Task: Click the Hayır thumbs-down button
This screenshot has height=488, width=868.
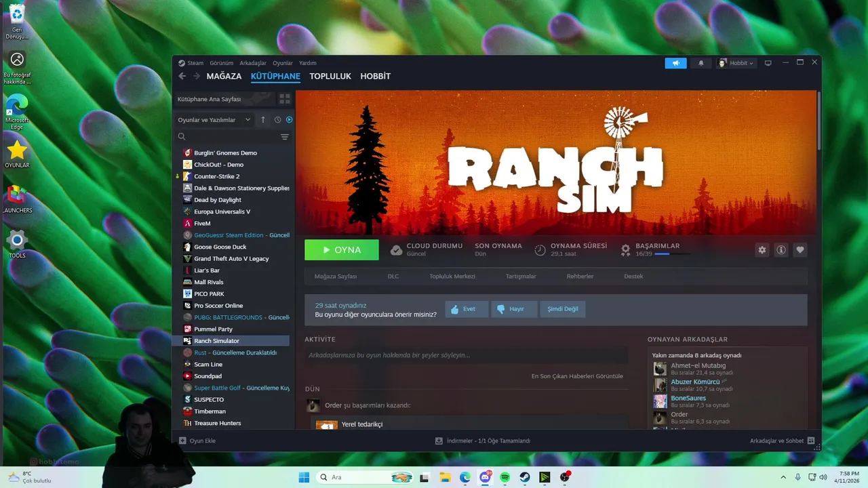Action: [x=514, y=309]
